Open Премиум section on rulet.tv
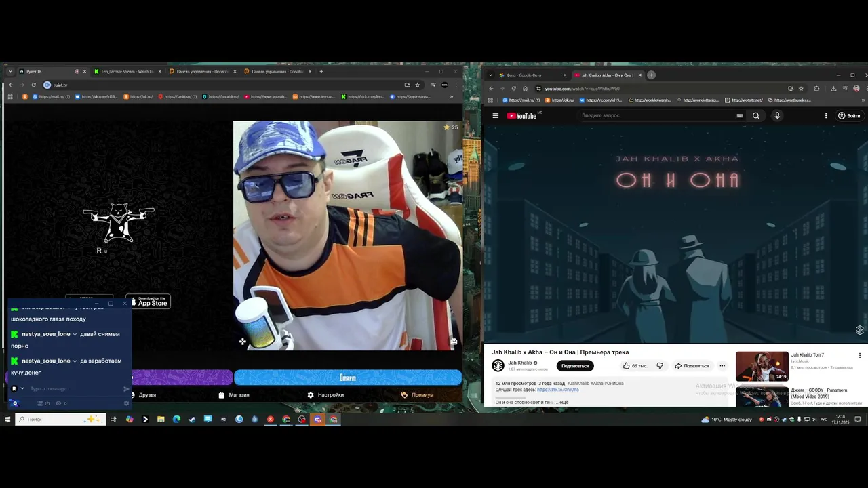This screenshot has height=488, width=868. [417, 395]
